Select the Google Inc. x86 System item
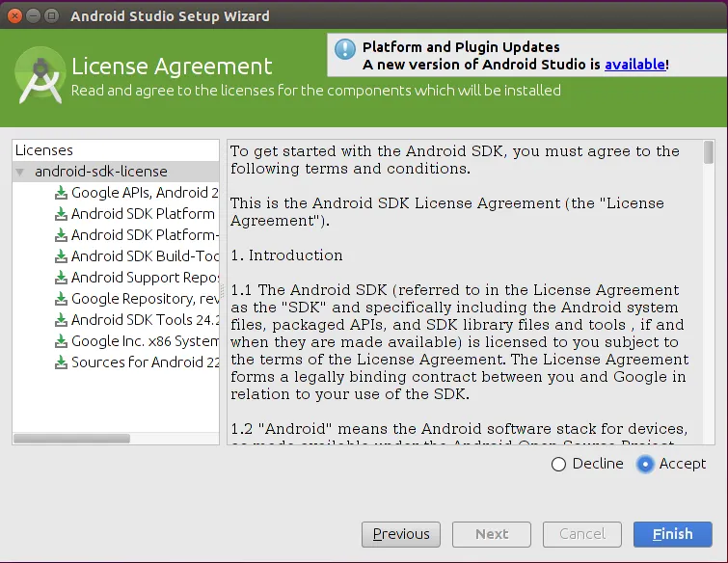 click(x=145, y=341)
